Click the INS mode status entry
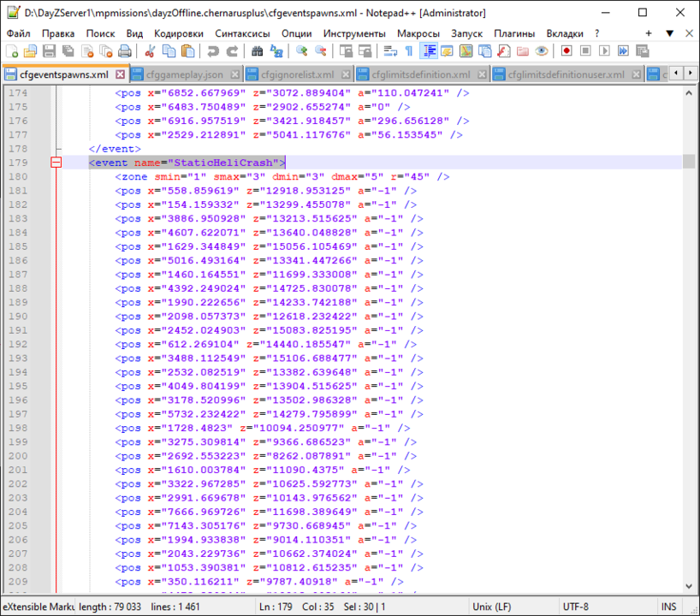Image resolution: width=700 pixels, height=616 pixels. click(x=668, y=607)
